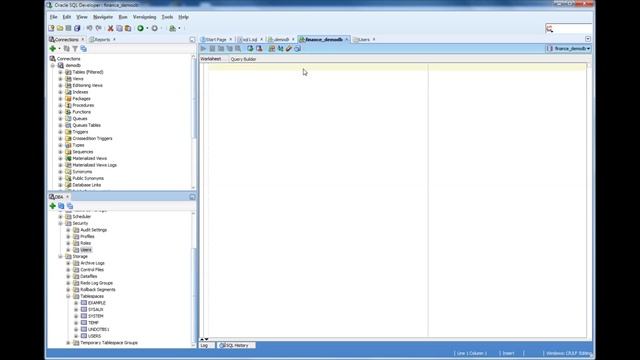Open the View menu

pos(82,17)
